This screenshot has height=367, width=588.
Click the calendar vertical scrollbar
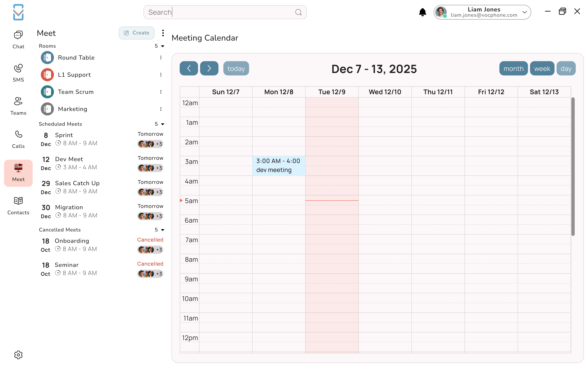[x=573, y=166]
